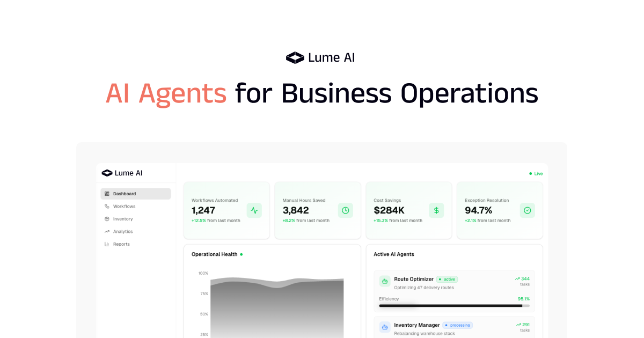644x338 pixels.
Task: Open Reports via the bar chart icon
Action: tap(106, 244)
